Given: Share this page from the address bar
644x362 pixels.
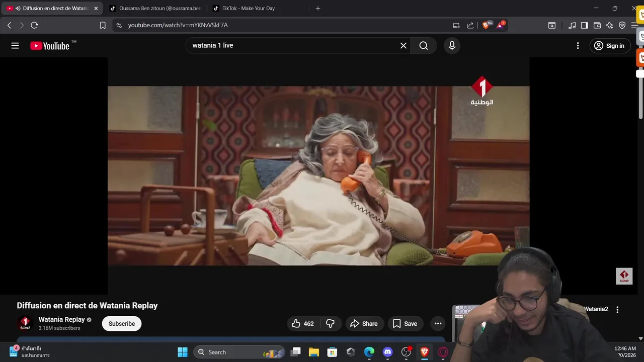Looking at the screenshot, I should (470, 25).
